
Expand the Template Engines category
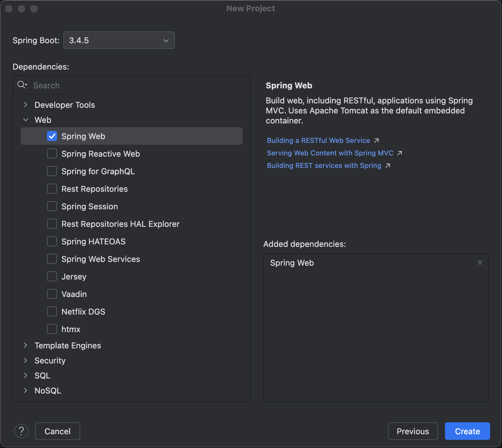[x=26, y=345]
